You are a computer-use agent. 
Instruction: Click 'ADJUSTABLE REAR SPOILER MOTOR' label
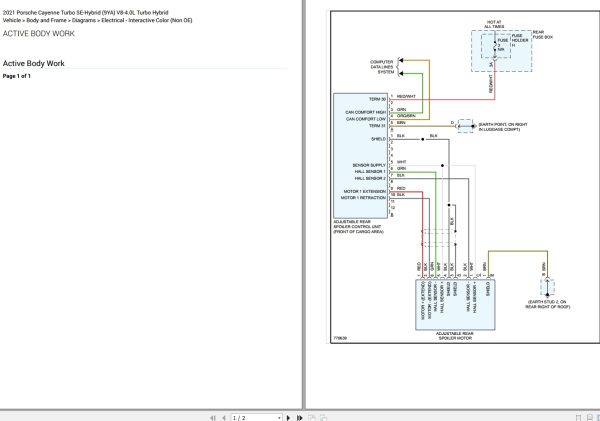[x=455, y=336]
